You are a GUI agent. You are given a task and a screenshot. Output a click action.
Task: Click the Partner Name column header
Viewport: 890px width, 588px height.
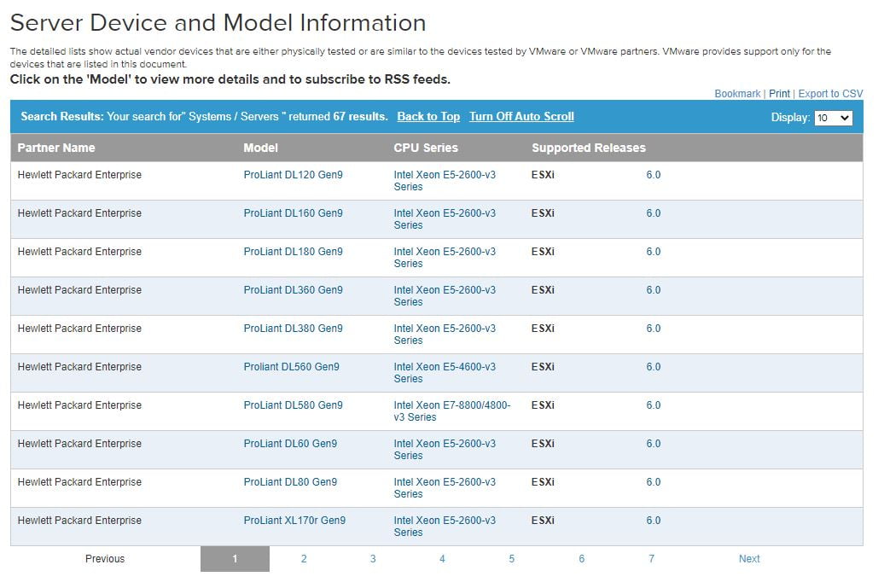pyautogui.click(x=56, y=148)
